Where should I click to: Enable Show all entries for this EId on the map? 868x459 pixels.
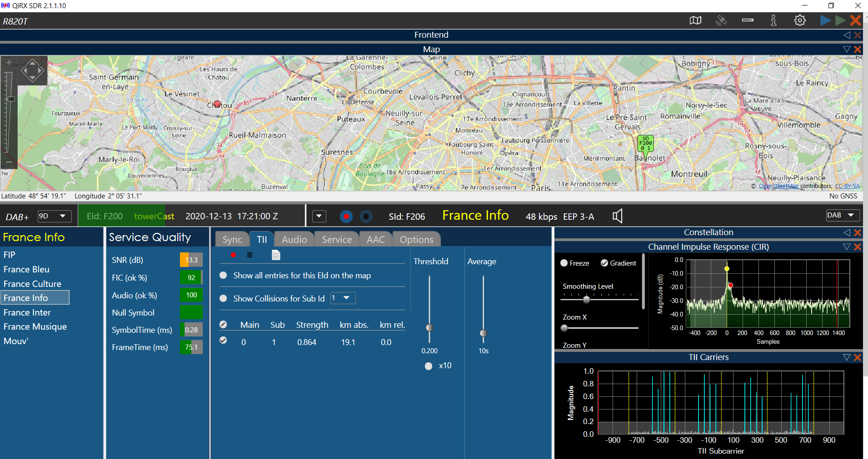(223, 276)
